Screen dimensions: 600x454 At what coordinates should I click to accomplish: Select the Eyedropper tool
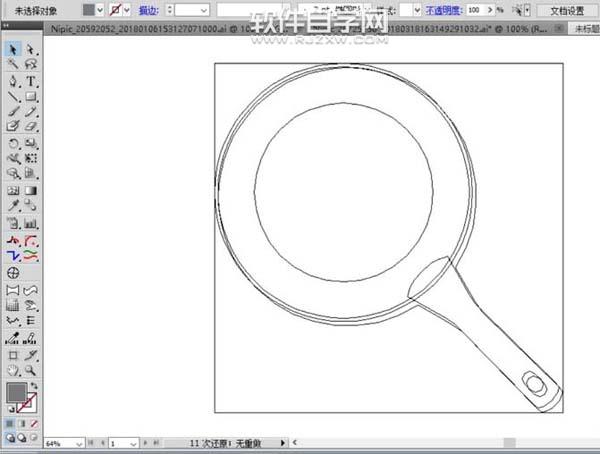point(13,206)
